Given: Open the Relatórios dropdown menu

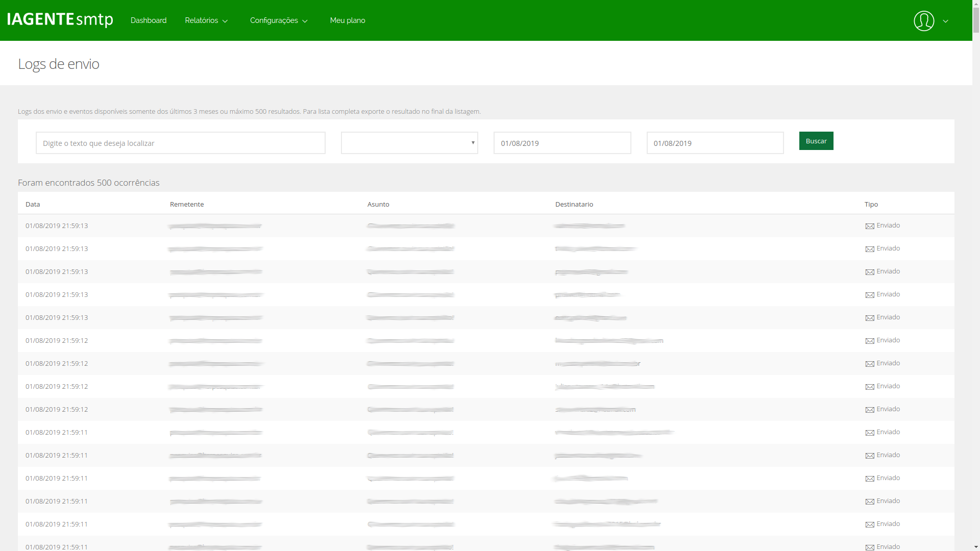Looking at the screenshot, I should coord(202,20).
